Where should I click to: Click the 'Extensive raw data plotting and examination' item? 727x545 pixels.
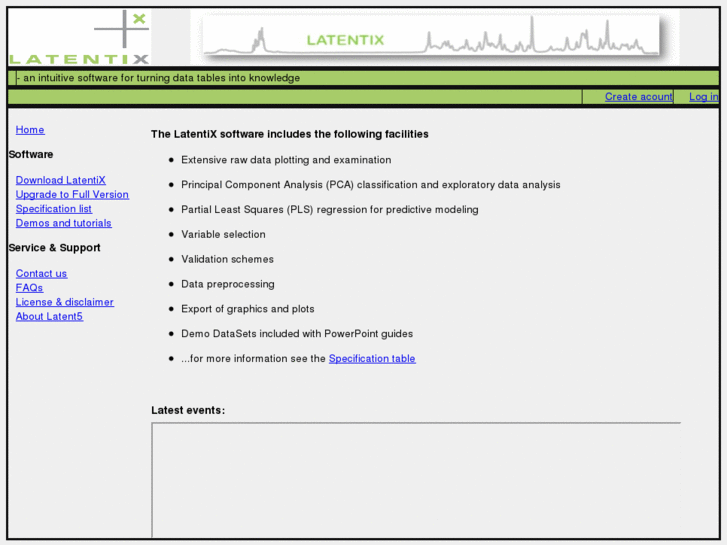[x=286, y=160]
